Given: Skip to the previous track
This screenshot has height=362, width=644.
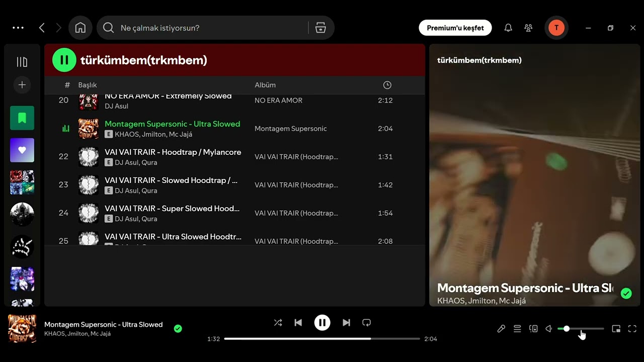Looking at the screenshot, I should coord(298,323).
